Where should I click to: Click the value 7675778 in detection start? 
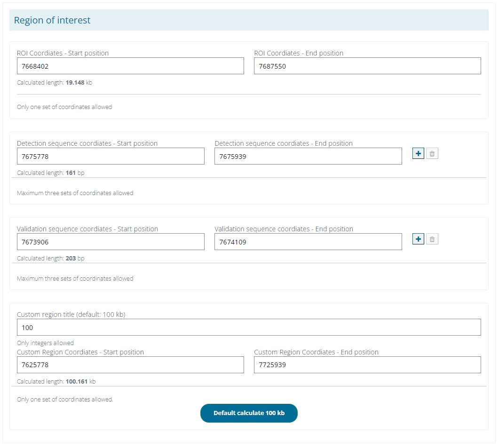coord(33,156)
